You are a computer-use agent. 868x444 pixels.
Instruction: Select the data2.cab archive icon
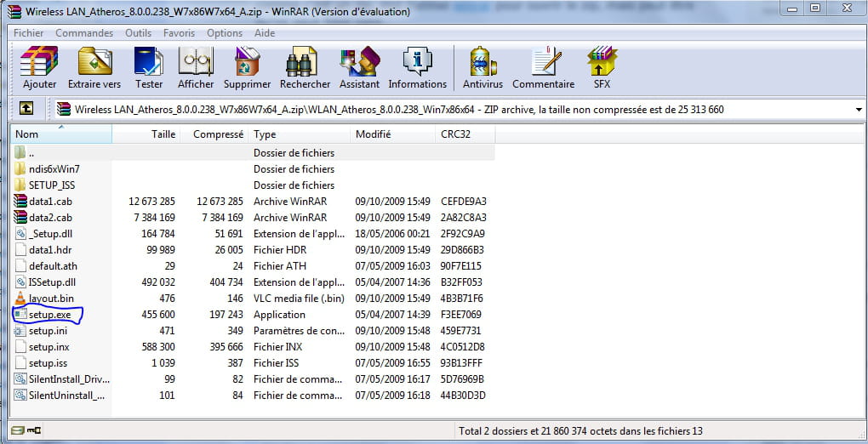tap(20, 218)
